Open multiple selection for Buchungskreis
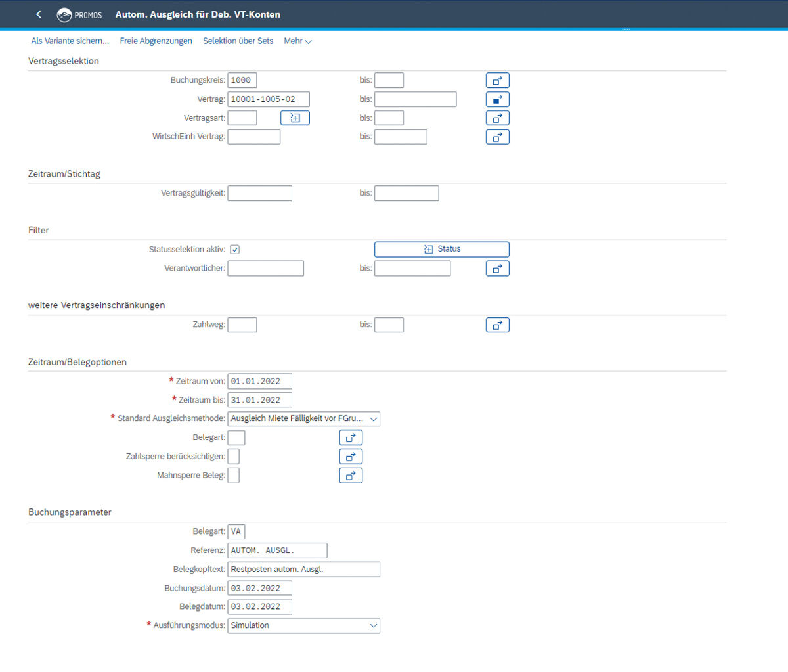788x672 pixels. point(497,81)
